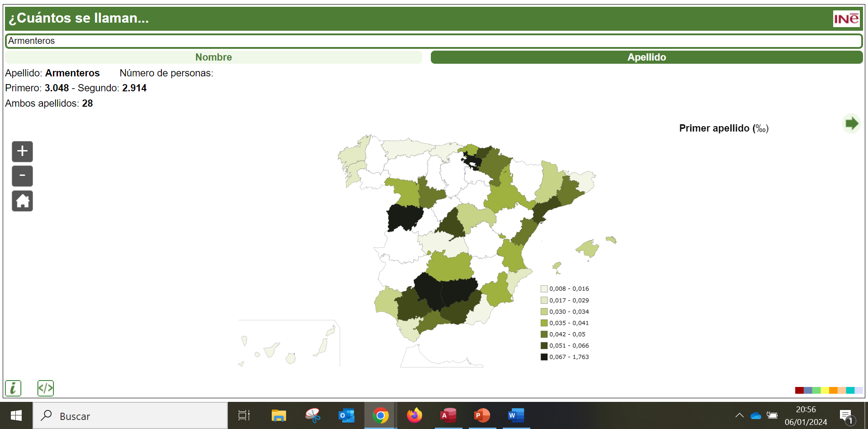Viewport: 868px width, 429px height.
Task: Switch to the Nombre tab
Action: pyautogui.click(x=213, y=57)
